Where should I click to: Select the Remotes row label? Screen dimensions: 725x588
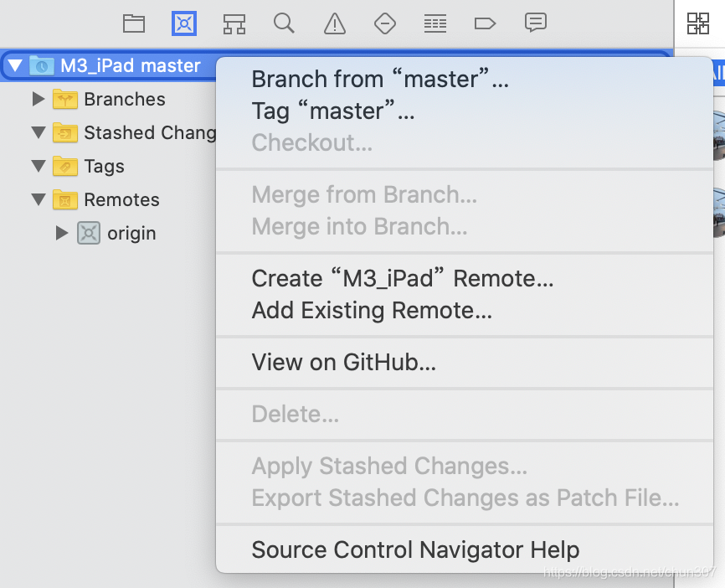click(121, 200)
